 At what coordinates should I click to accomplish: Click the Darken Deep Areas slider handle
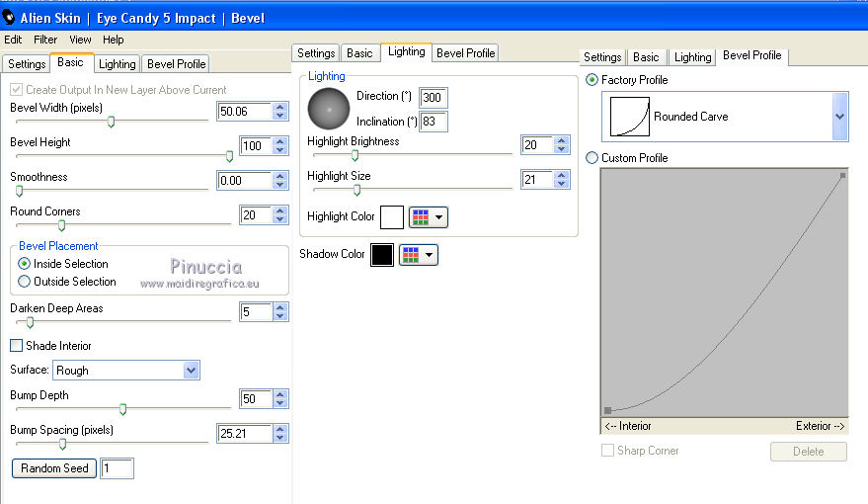click(x=30, y=322)
